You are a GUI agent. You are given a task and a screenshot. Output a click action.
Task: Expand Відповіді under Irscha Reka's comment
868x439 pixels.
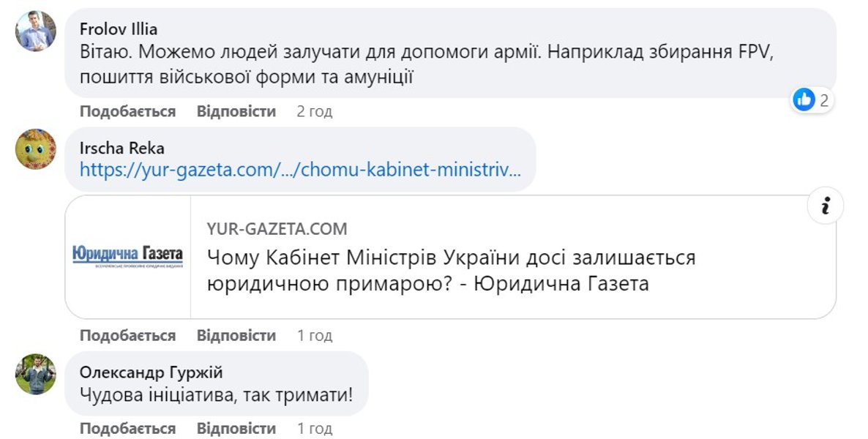236,334
